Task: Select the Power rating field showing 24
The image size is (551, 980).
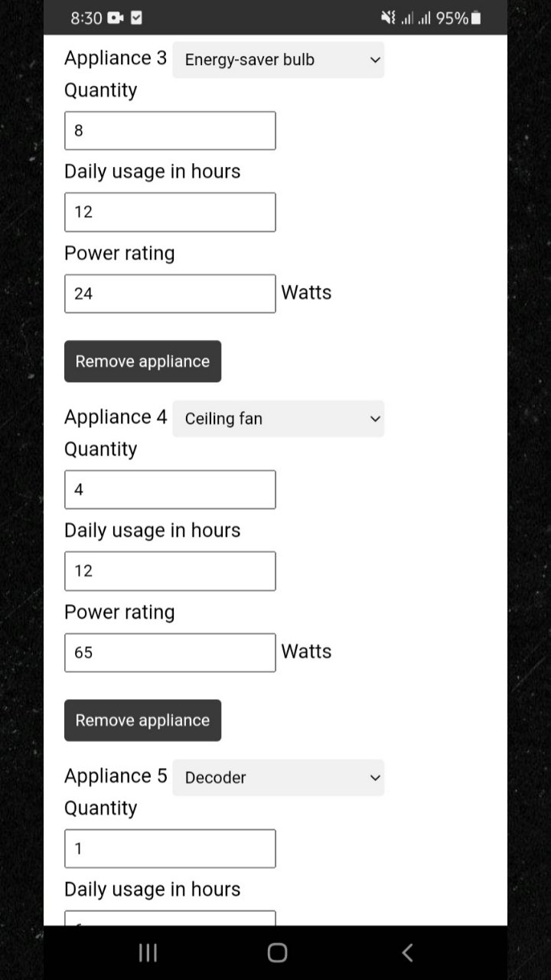Action: (170, 293)
